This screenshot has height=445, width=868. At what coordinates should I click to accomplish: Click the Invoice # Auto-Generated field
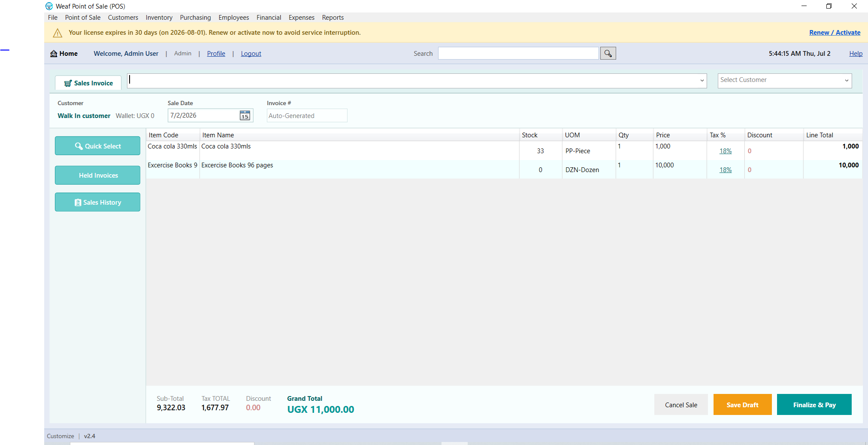click(307, 115)
